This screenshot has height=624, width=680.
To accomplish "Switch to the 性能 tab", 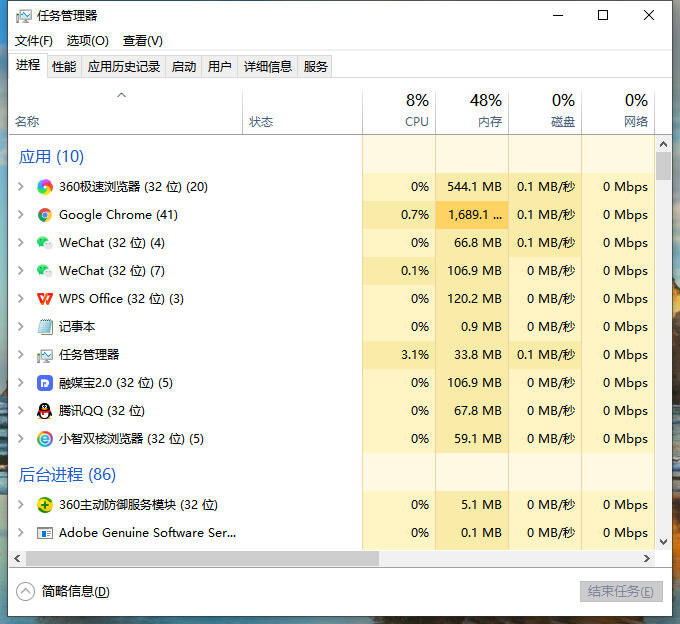I will (x=64, y=67).
